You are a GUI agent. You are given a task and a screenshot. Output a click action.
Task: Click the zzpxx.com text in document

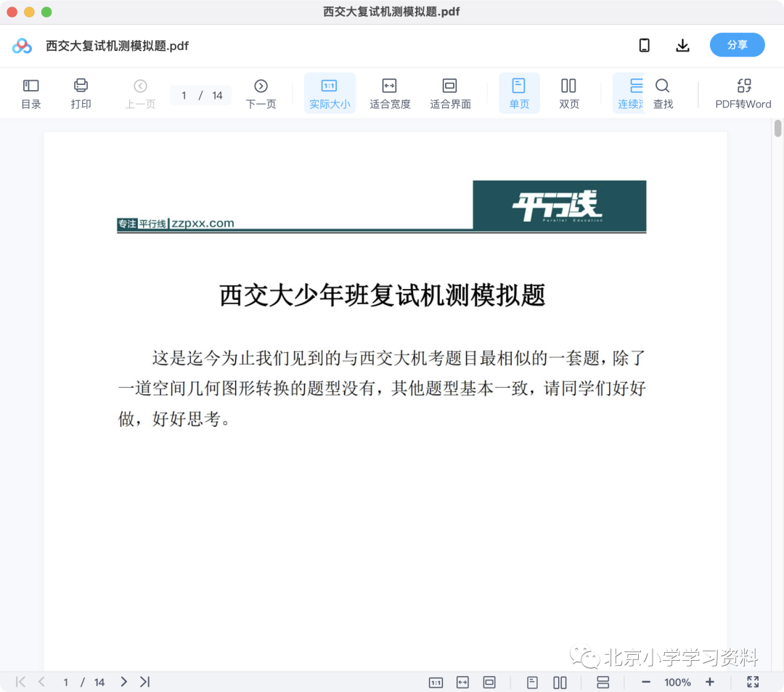[x=203, y=223]
